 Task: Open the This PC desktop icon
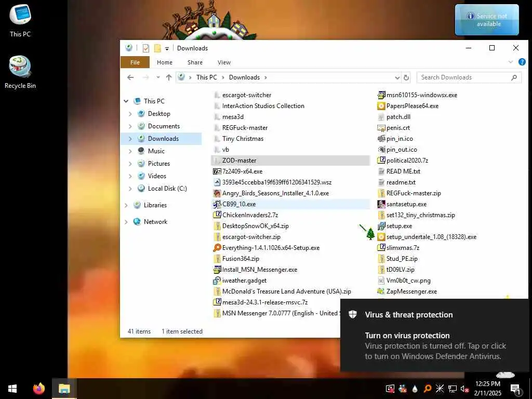point(20,20)
